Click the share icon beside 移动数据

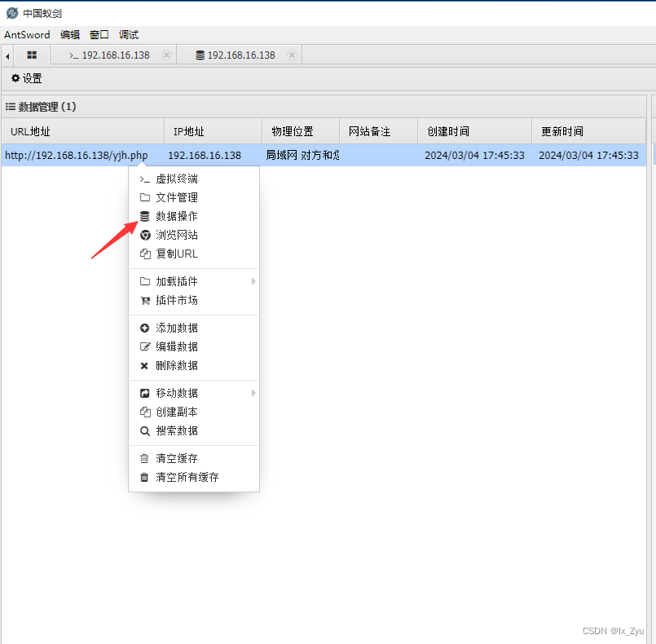point(145,394)
